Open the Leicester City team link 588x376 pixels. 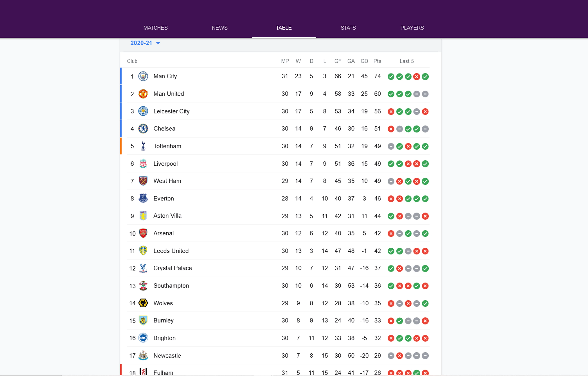click(x=171, y=111)
